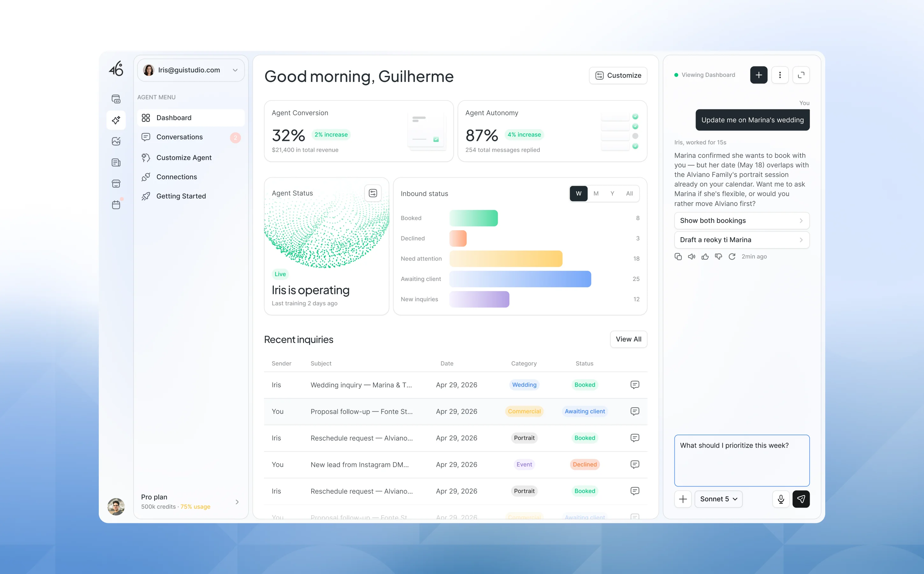Open the document list icon in sidebar
924x574 pixels.
click(116, 163)
